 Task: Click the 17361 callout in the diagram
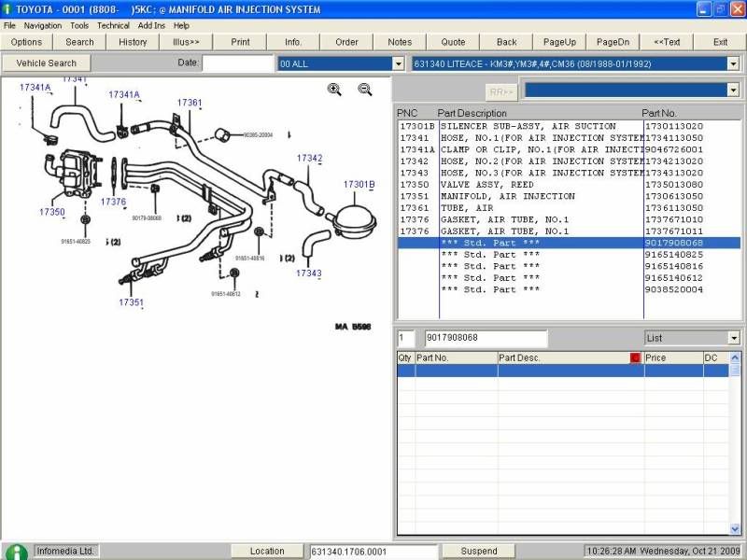[x=190, y=103]
